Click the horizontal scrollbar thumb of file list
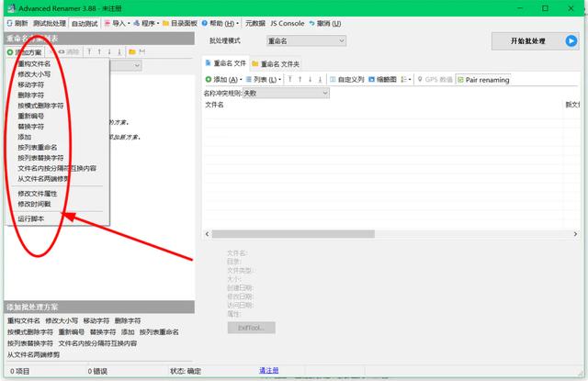The image size is (588, 381). click(x=293, y=234)
